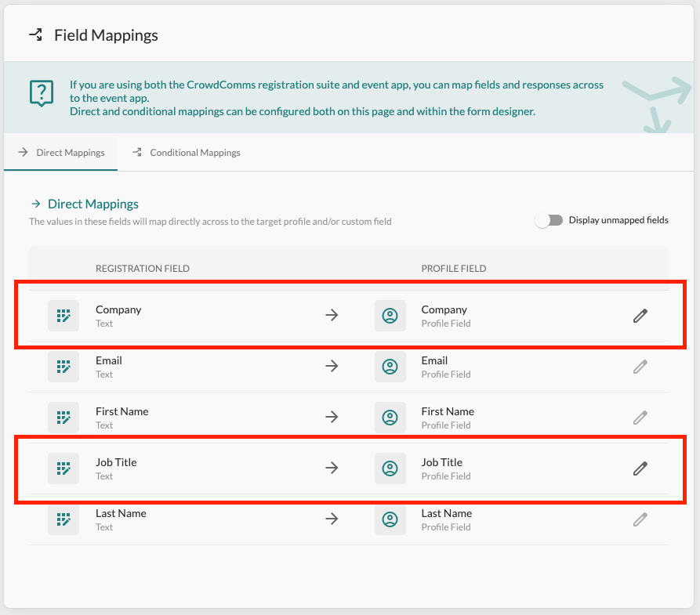Viewport: 700px width, 615px height.
Task: Select the Direct Mappings tab
Action: coord(61,153)
